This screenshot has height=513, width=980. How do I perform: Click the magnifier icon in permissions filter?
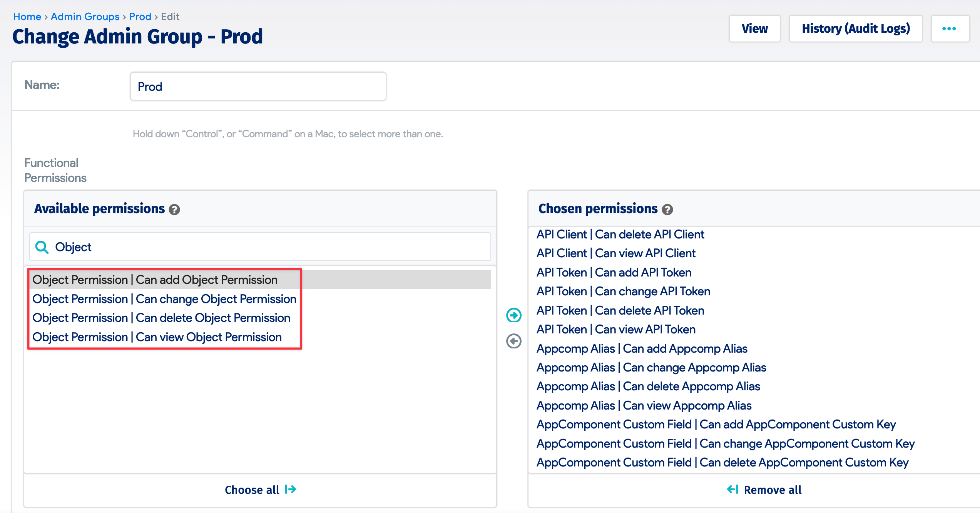point(42,247)
